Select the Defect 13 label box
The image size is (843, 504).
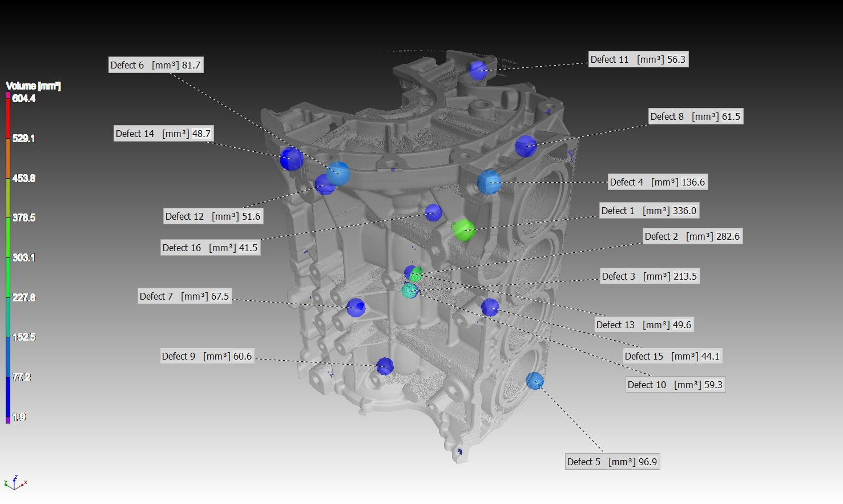(644, 325)
